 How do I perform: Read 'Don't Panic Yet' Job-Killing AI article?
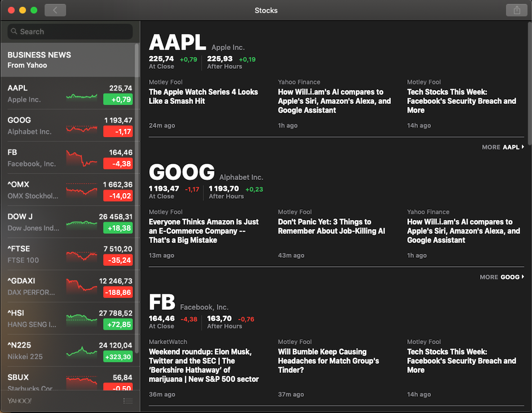tap(332, 226)
